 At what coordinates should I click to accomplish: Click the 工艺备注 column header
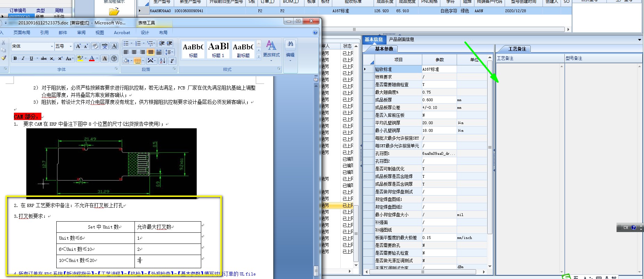point(530,58)
